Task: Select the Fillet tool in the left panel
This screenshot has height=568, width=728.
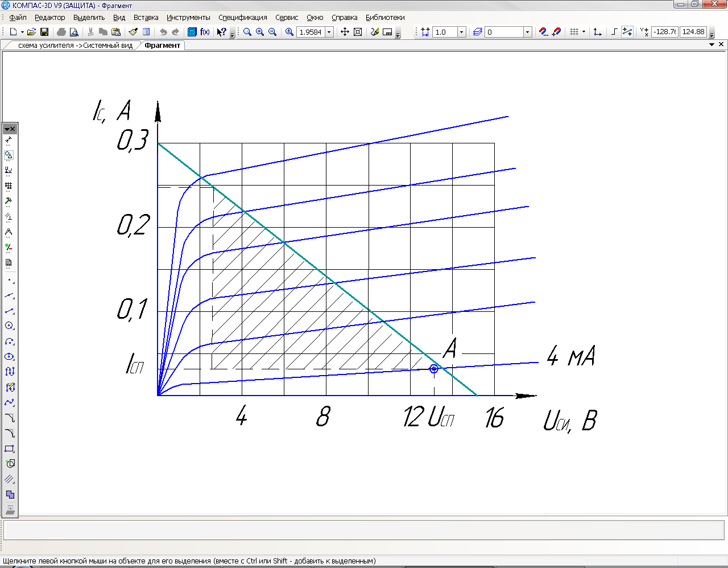Action: [9, 433]
